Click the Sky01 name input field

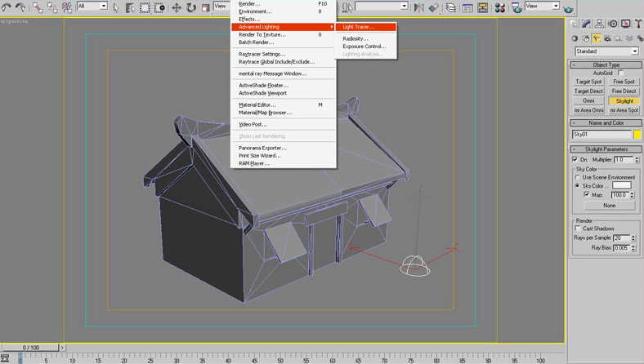pos(601,134)
